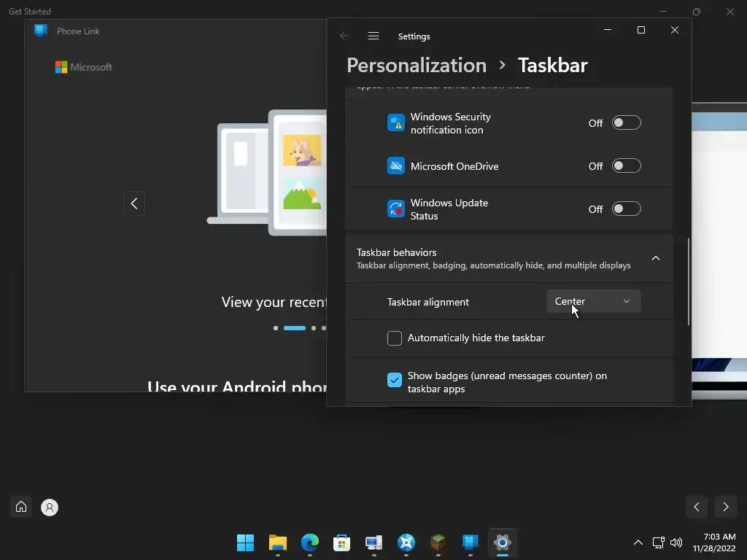Click the home icon at bottom left
The width and height of the screenshot is (747, 560).
[x=21, y=507]
